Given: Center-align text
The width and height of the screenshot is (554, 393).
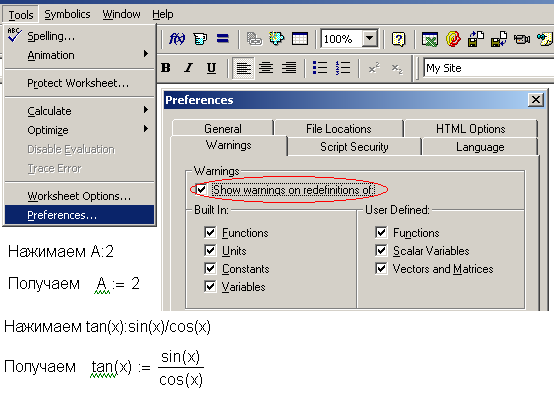Looking at the screenshot, I should click(266, 68).
